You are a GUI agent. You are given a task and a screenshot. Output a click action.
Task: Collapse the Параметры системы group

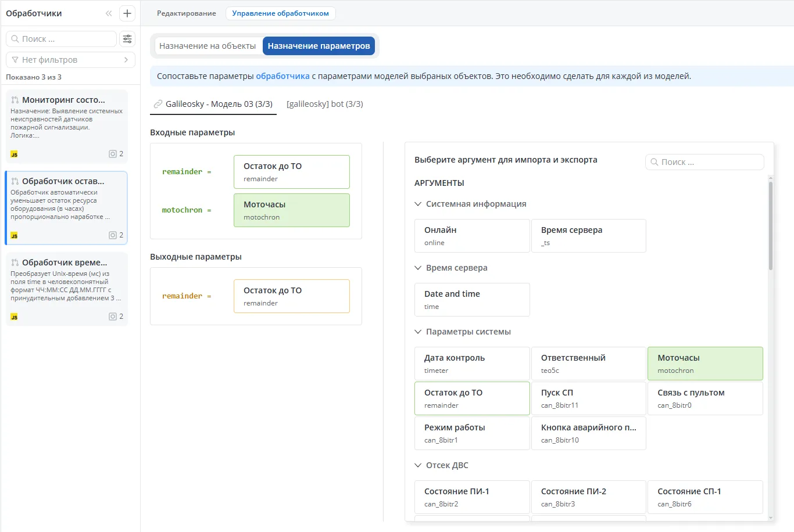coord(417,331)
